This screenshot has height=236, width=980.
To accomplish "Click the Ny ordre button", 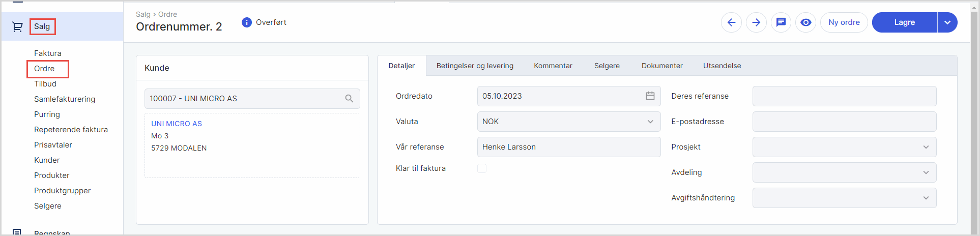I will pyautogui.click(x=844, y=22).
